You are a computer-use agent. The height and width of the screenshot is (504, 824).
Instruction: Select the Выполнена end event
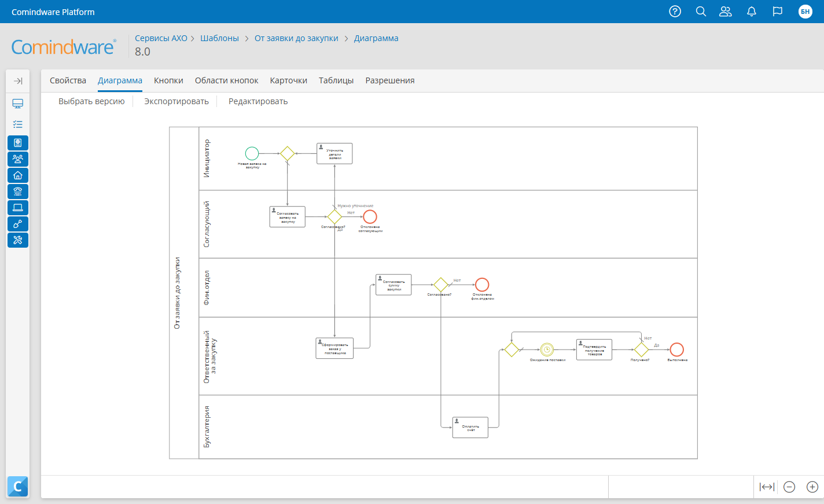[x=677, y=350]
